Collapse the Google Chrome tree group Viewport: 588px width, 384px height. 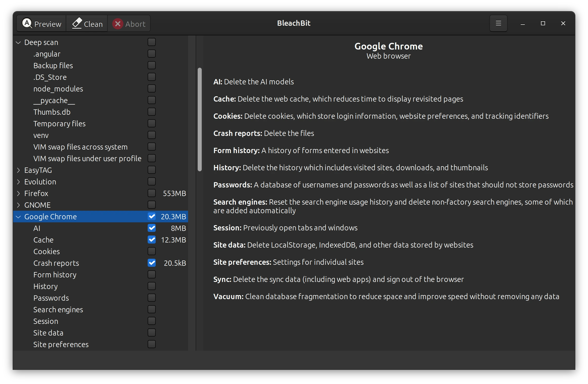[18, 217]
